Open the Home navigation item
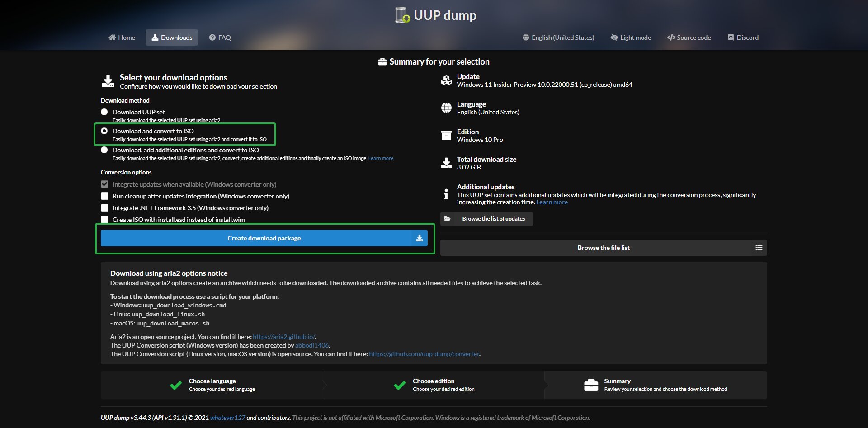868x428 pixels. pos(122,38)
